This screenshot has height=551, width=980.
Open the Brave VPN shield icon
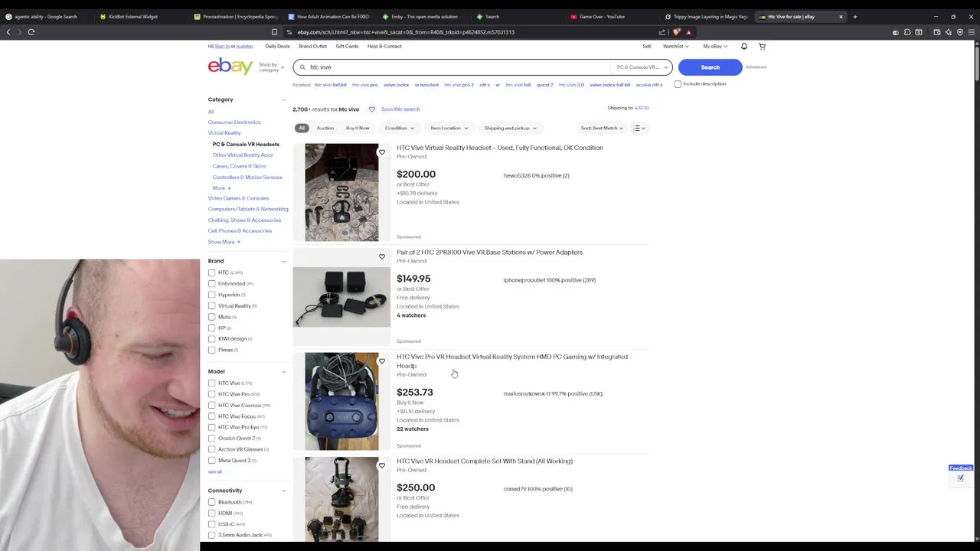960,32
